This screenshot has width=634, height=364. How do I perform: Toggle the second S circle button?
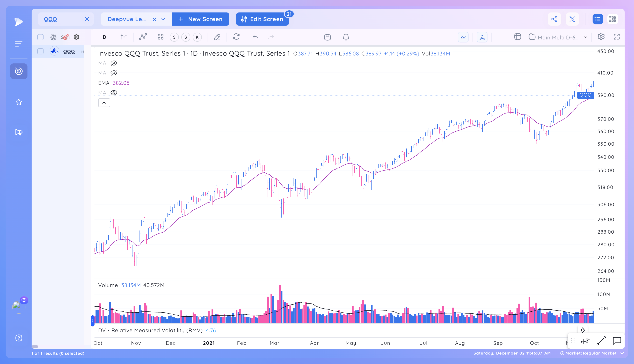186,37
